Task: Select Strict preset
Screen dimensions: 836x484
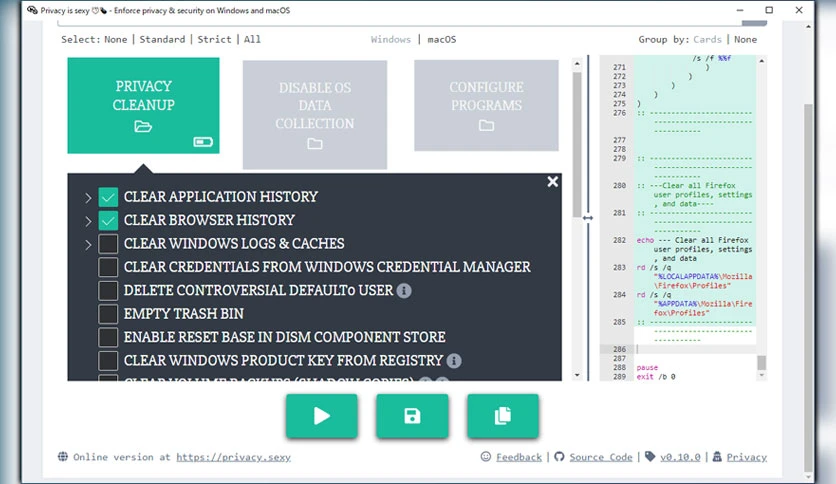Action: coord(214,39)
